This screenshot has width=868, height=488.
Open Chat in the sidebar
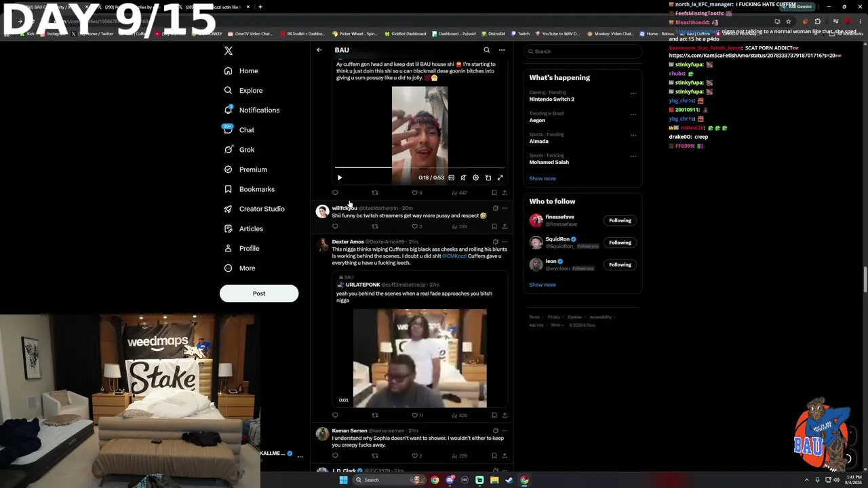[239, 130]
